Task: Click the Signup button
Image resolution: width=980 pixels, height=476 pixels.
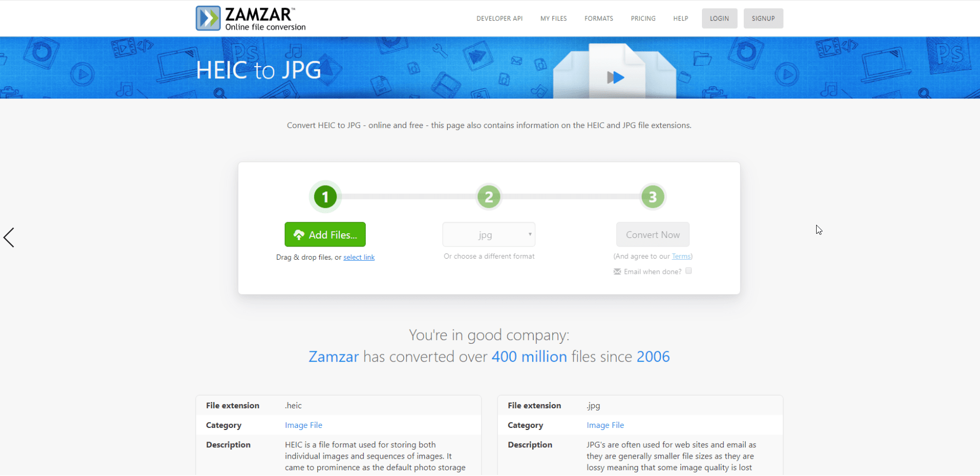Action: (763, 19)
